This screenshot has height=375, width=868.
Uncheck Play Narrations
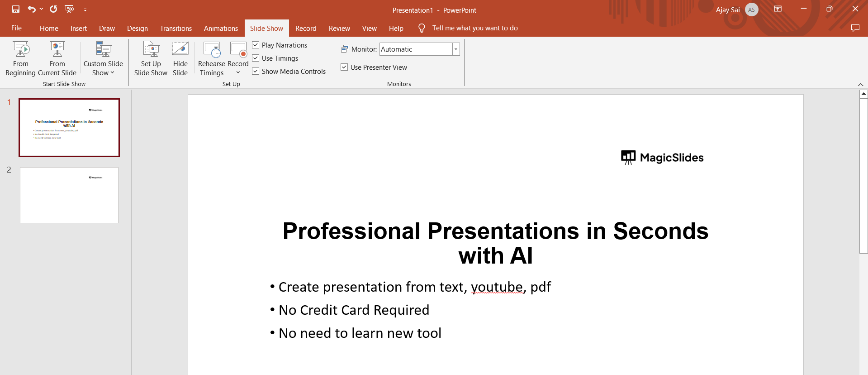coord(256,45)
